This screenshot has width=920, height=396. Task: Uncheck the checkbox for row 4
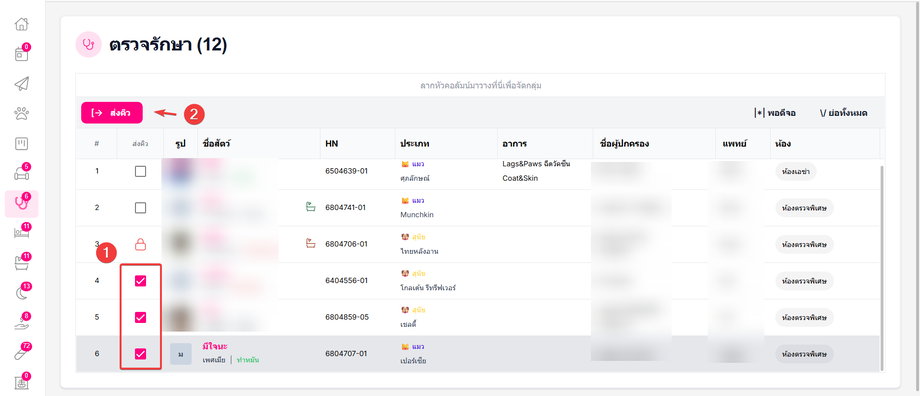[140, 281]
